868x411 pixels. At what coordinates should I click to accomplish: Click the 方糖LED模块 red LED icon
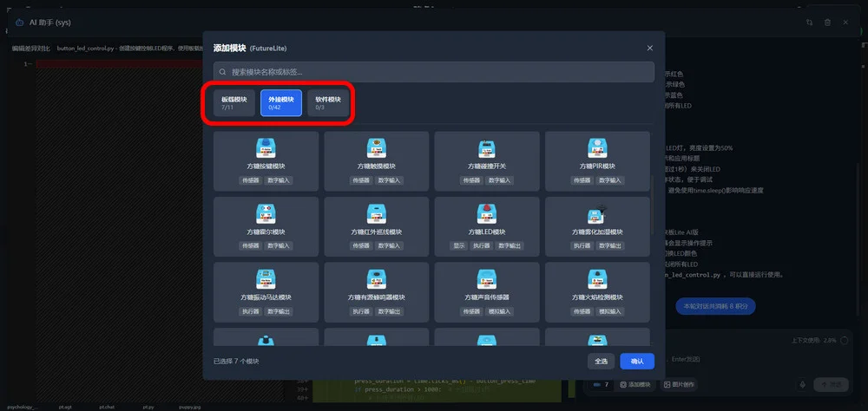[486, 214]
